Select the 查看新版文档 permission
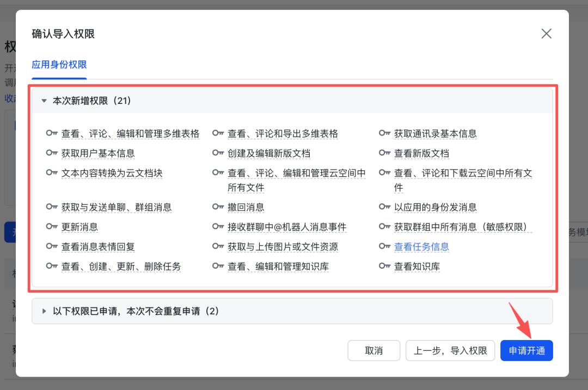This screenshot has width=588, height=390. (x=422, y=153)
